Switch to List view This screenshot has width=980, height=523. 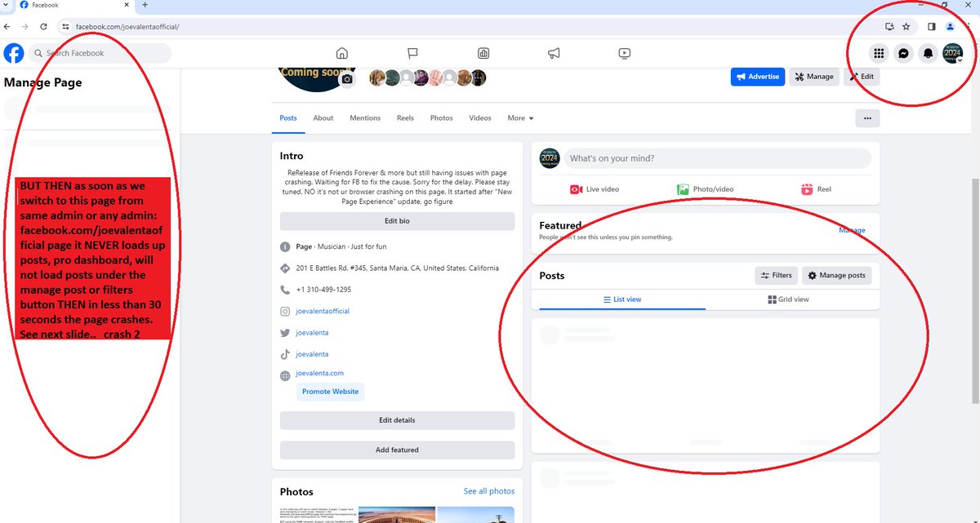tap(622, 299)
